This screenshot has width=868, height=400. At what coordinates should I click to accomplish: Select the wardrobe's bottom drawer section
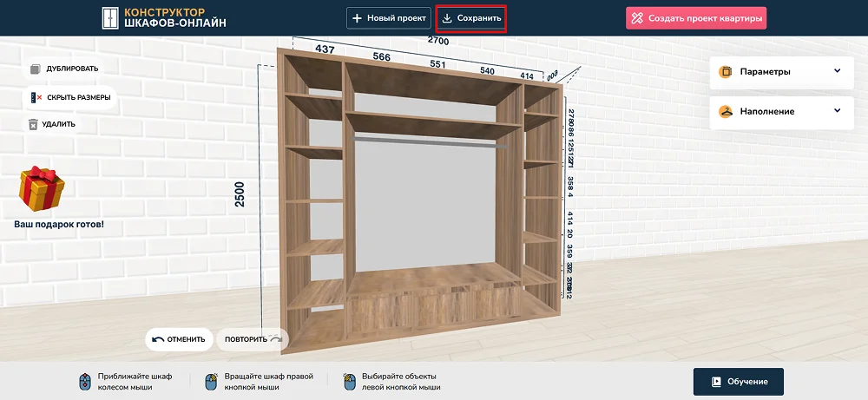[x=436, y=298]
